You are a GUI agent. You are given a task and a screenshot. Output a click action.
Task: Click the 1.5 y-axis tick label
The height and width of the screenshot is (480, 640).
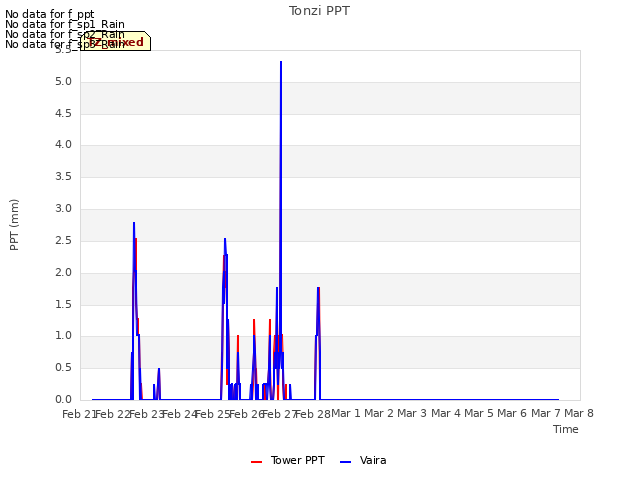point(63,304)
